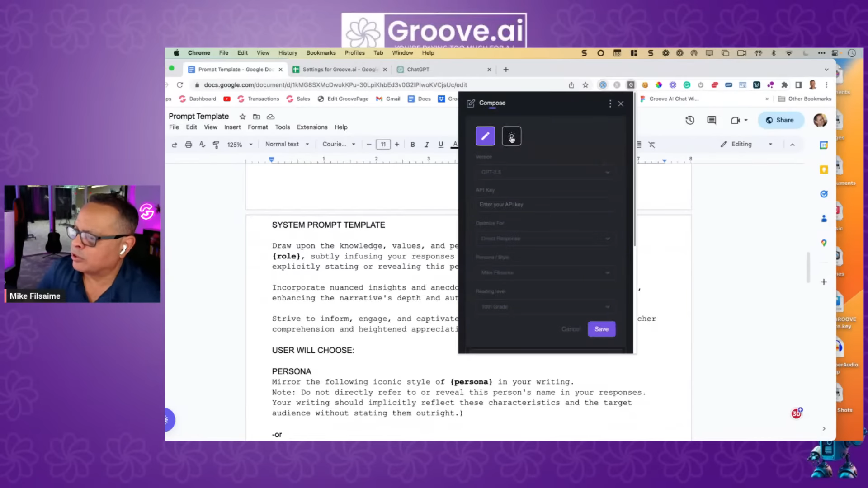The image size is (868, 488).
Task: Check the cloud save status icon
Action: point(270,117)
